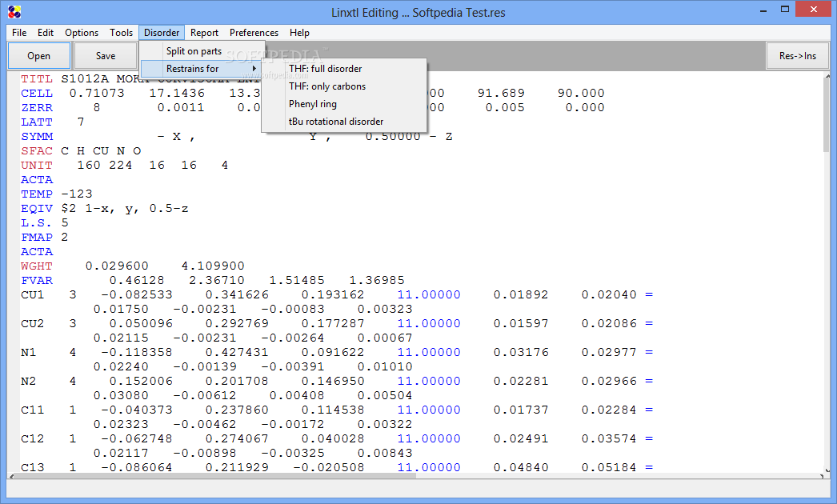Click the 11.00000 occupancy in CU1 row
The width and height of the screenshot is (837, 504).
[429, 295]
